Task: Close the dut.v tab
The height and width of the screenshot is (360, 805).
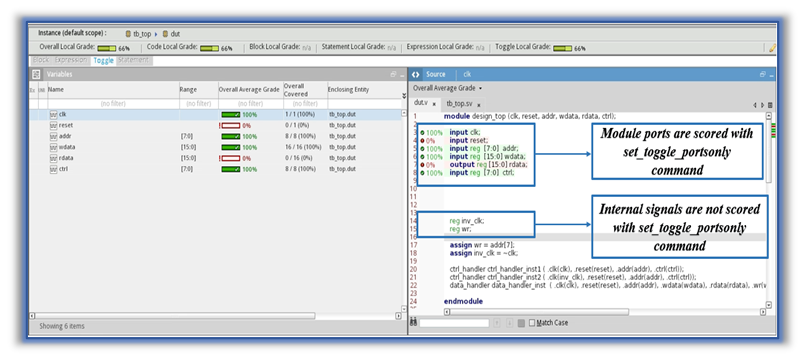Action: [434, 104]
